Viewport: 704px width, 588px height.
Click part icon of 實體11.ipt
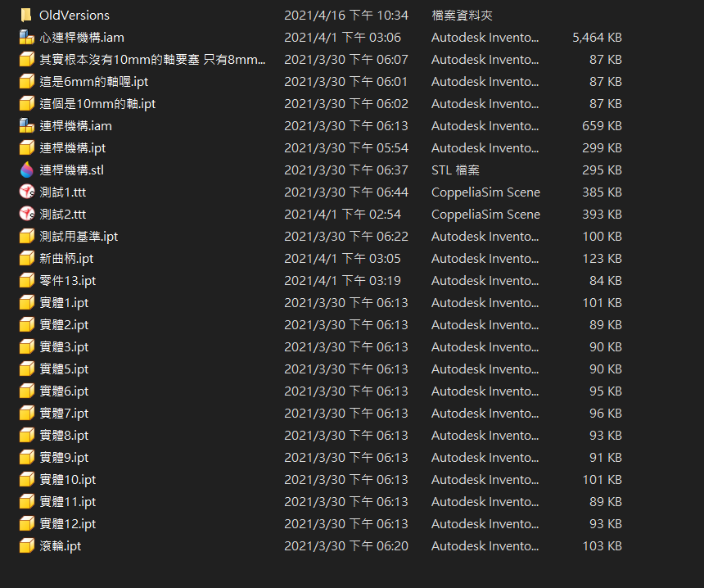26,501
